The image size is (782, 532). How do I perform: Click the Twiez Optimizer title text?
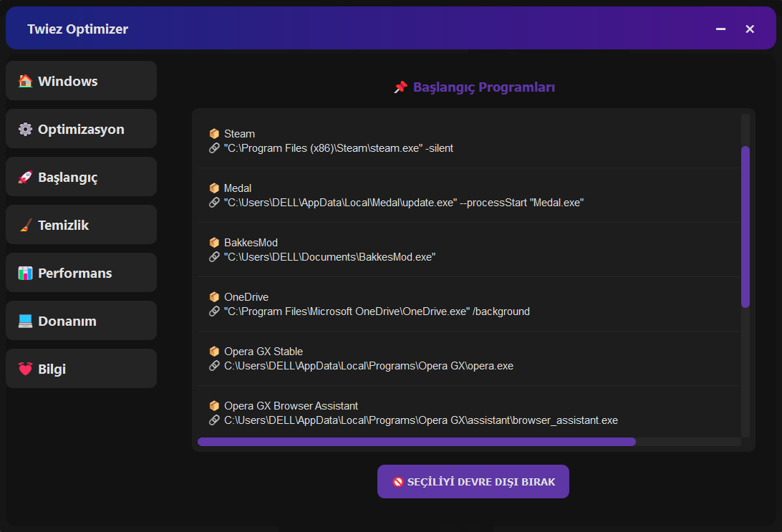point(78,29)
